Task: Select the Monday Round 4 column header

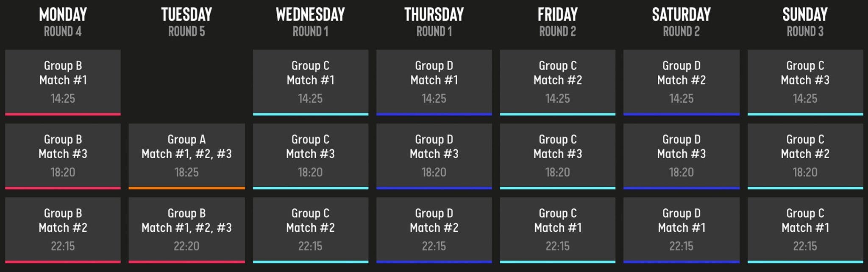Action: pos(63,22)
